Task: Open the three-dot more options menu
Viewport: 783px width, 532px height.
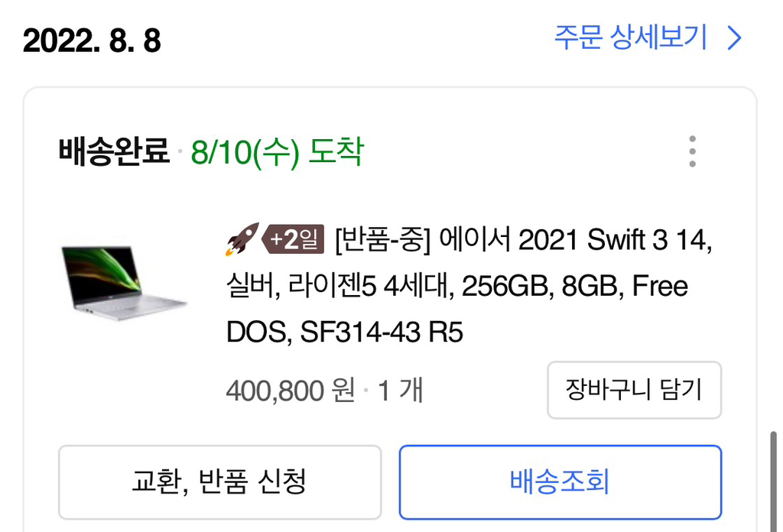Action: 692,151
